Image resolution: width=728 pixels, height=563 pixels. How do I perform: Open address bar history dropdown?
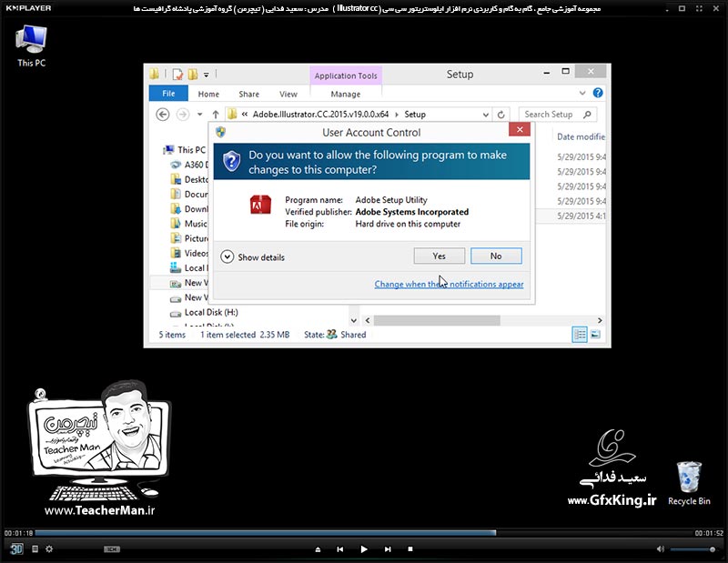[485, 115]
